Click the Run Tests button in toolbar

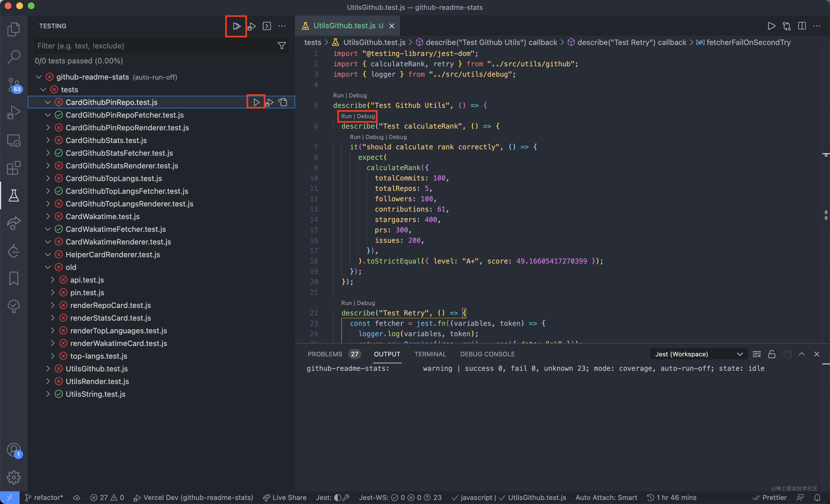tap(237, 25)
